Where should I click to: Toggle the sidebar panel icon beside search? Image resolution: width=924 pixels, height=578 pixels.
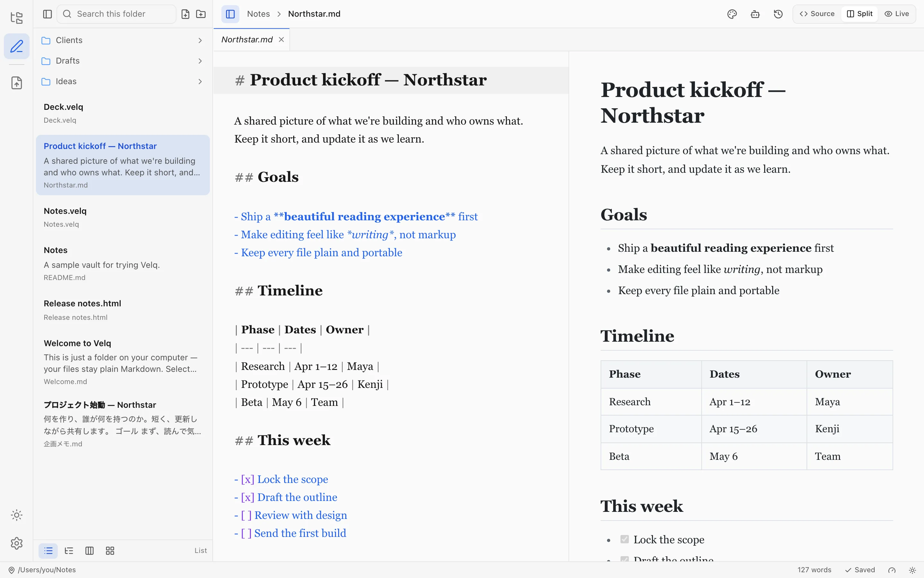click(x=47, y=14)
